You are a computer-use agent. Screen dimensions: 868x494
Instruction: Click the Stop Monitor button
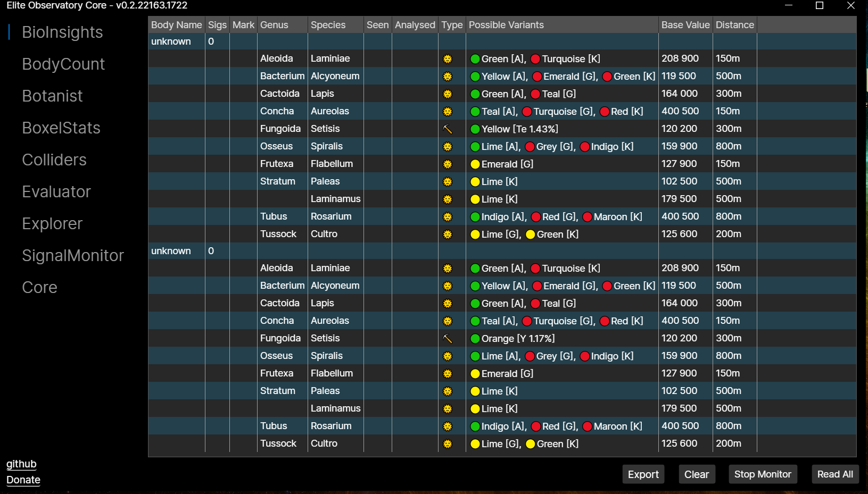[x=763, y=474]
